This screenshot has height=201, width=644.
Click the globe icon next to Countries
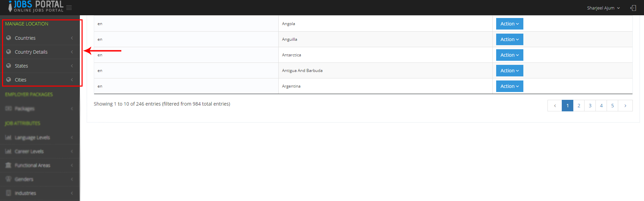9,38
